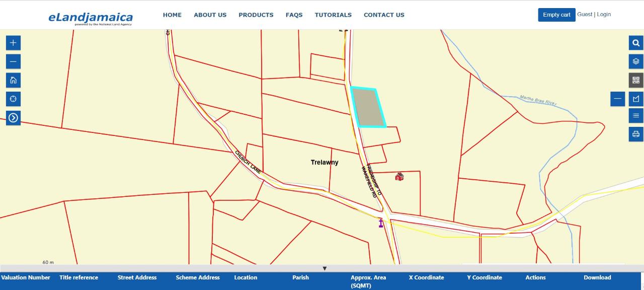Screen dimensions: 644x290
Task: Click the Empty cart button
Action: 556,15
